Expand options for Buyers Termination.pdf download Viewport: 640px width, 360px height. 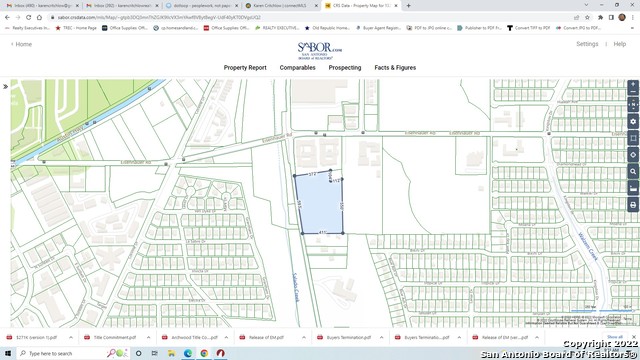pos(381,338)
